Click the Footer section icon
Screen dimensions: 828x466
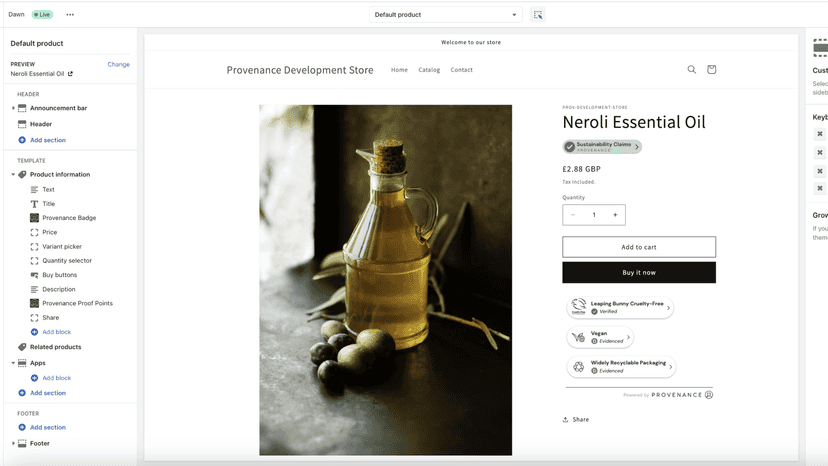click(x=22, y=443)
